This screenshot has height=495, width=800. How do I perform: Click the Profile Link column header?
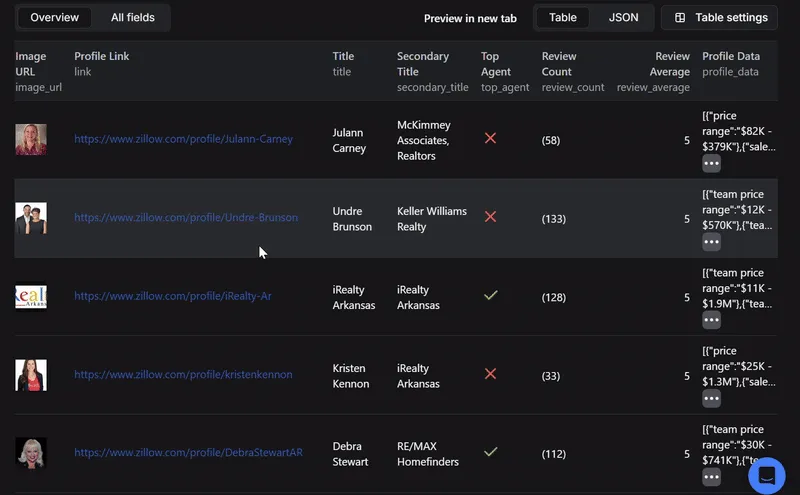point(102,64)
